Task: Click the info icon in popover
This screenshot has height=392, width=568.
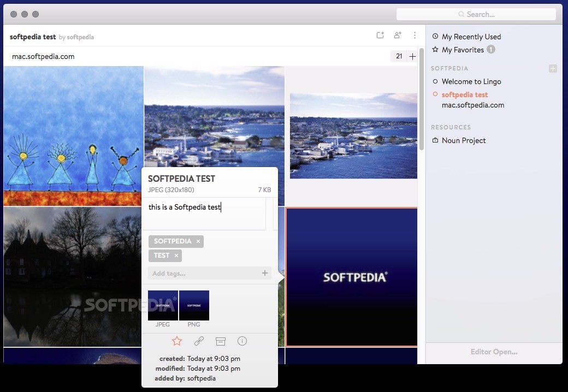Action: pos(242,341)
